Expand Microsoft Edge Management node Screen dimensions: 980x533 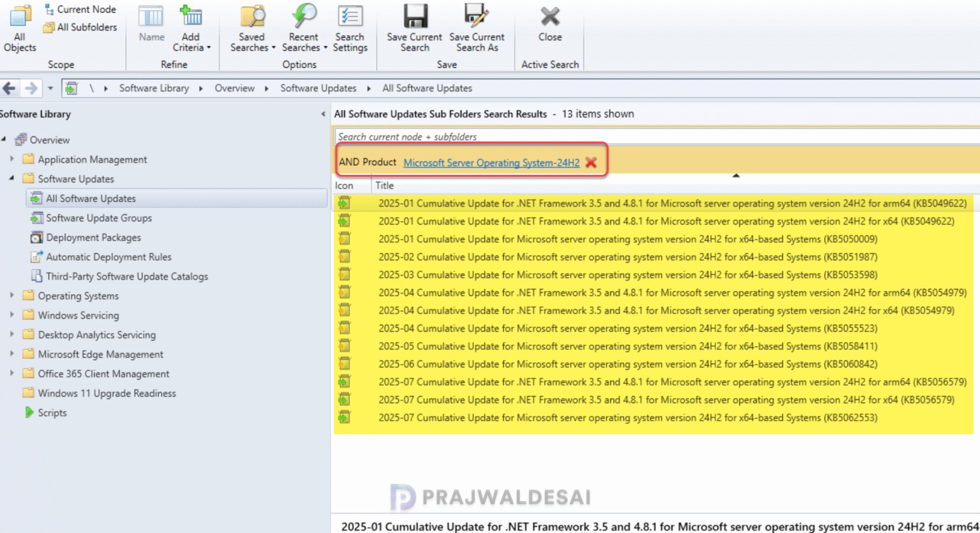(11, 354)
